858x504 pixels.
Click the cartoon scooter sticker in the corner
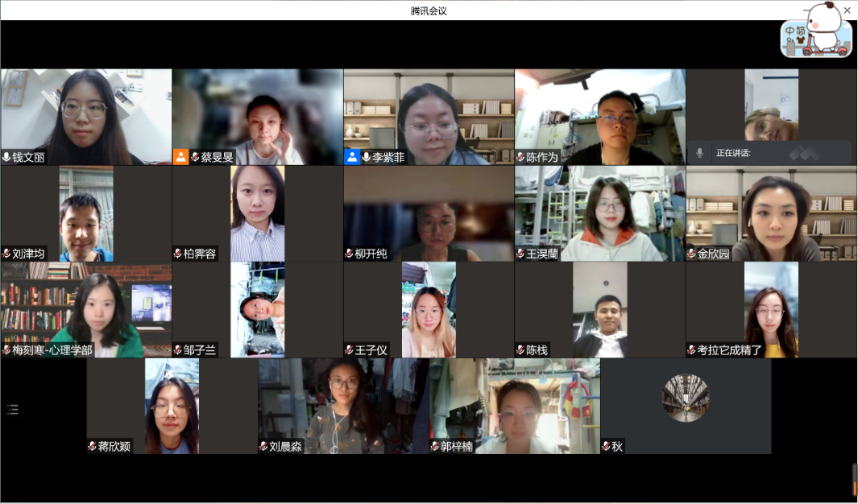pyautogui.click(x=816, y=31)
